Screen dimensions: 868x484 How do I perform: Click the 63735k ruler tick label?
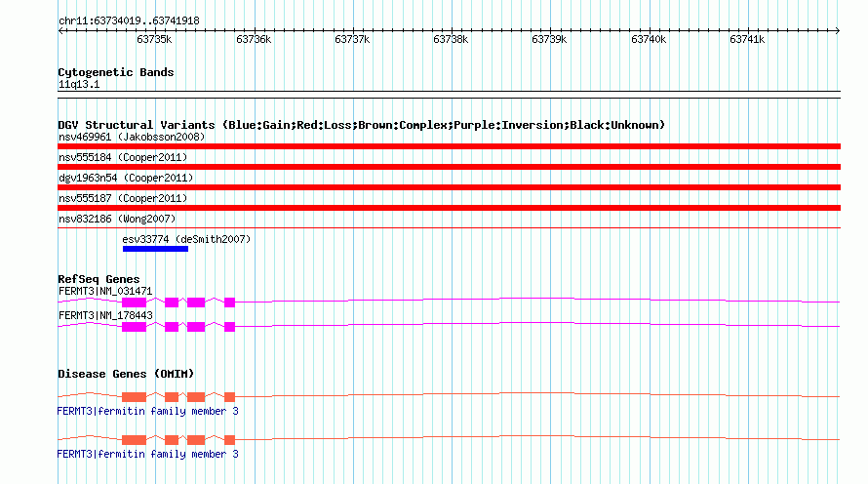154,39
